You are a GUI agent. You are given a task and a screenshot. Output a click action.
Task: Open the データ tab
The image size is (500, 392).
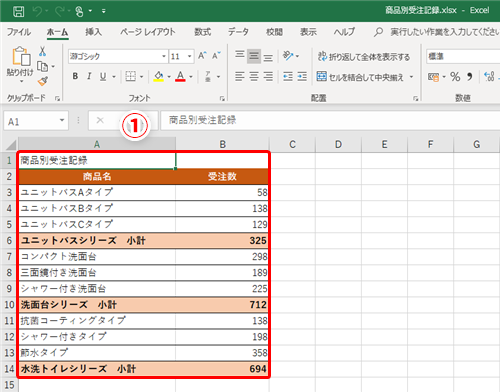pos(238,32)
